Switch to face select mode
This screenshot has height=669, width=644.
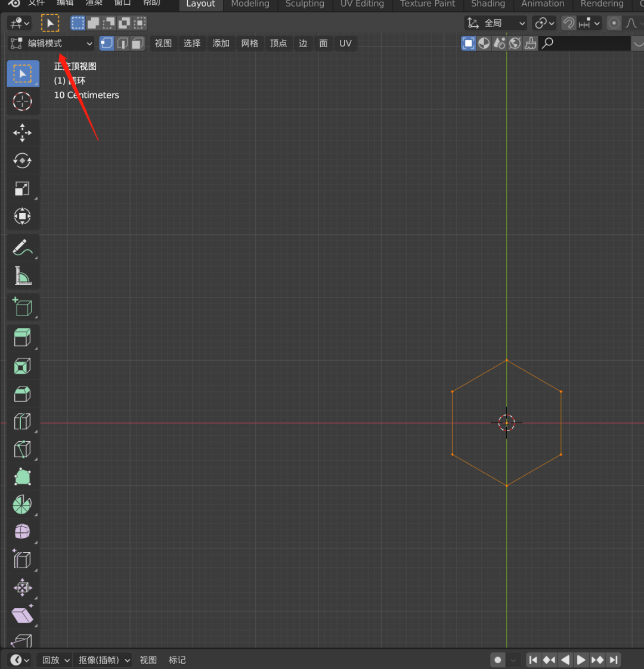[x=138, y=44]
